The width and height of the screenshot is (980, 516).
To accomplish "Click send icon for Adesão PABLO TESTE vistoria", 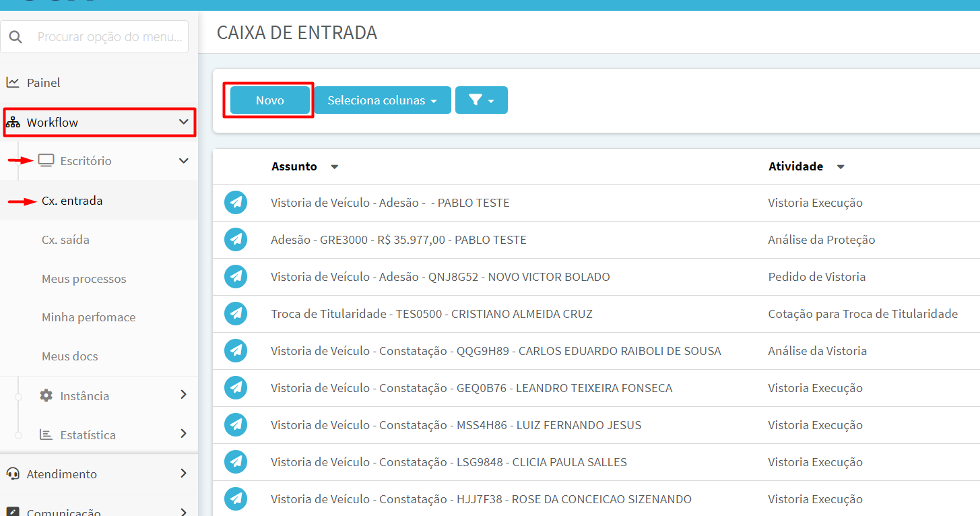I will 236,202.
